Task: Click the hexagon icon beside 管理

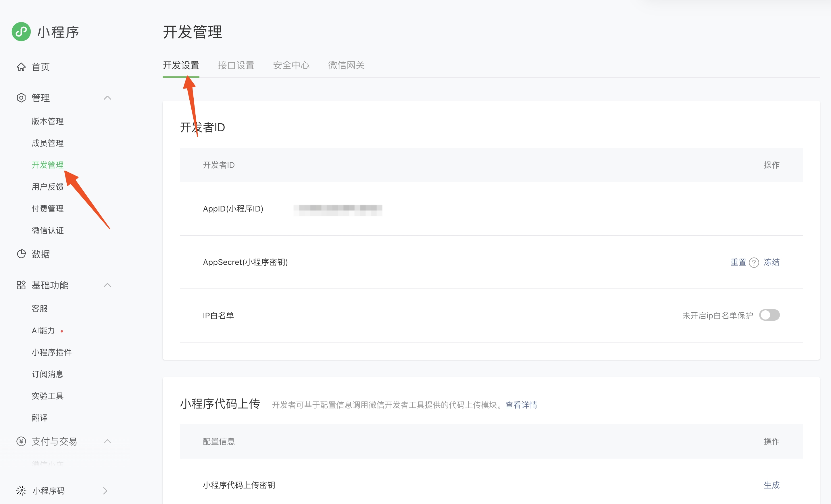Action: coord(21,98)
